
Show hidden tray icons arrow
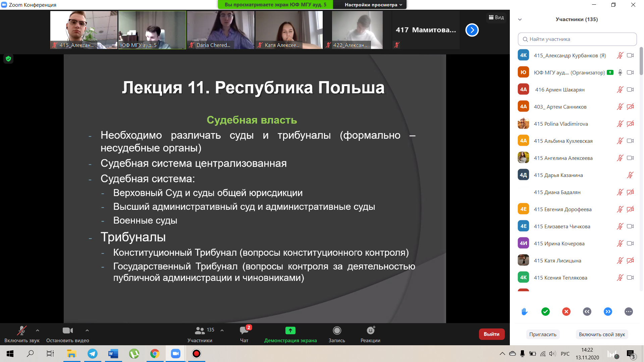[x=502, y=354]
